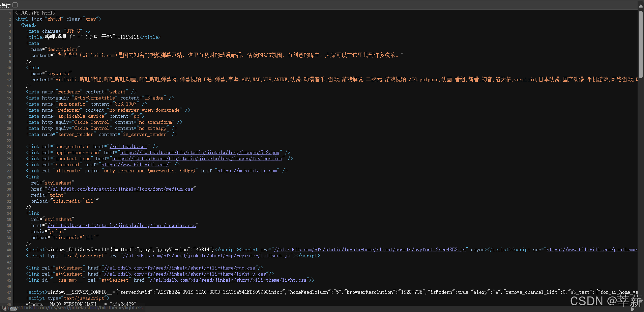Click the spm_prefix 333.1007 meta line
644x312 pixels.
point(87,104)
